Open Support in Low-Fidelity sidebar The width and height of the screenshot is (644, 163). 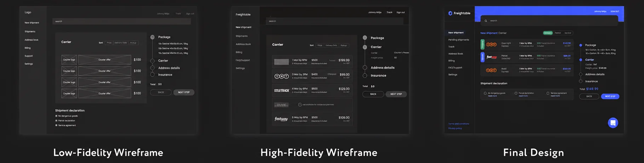(x=29, y=56)
